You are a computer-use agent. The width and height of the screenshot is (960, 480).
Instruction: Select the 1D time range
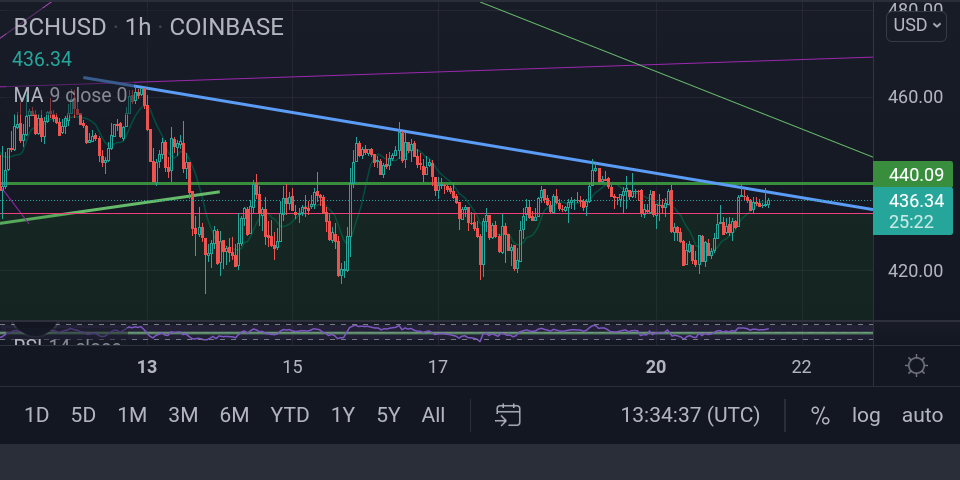click(36, 416)
